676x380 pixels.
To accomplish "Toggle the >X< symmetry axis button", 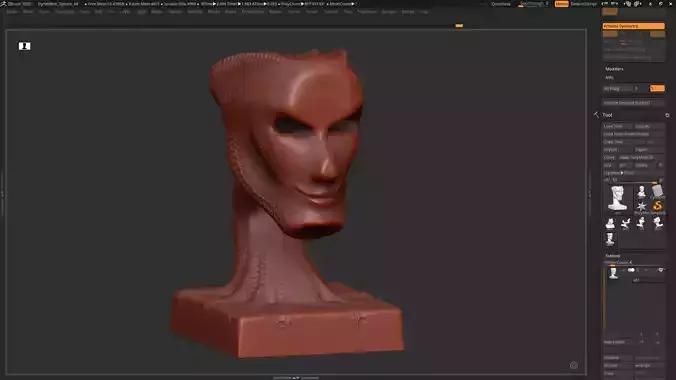I will tap(610, 34).
